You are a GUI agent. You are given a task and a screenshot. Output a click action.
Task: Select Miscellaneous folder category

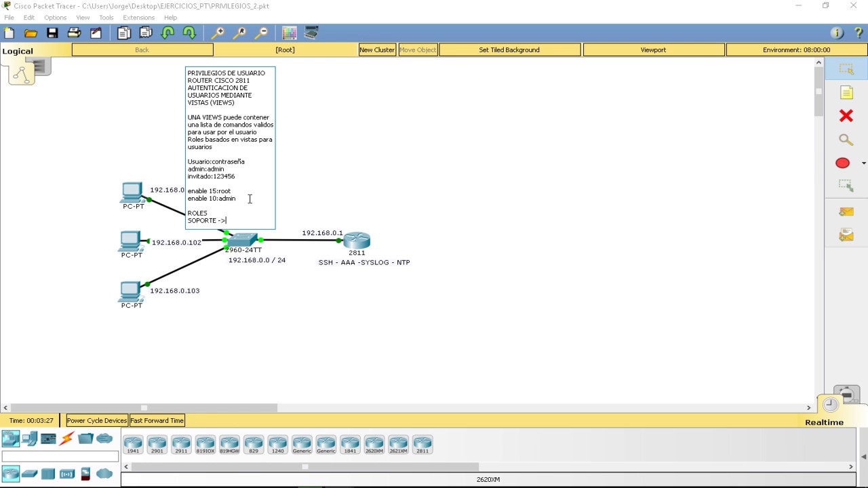pos(85,439)
